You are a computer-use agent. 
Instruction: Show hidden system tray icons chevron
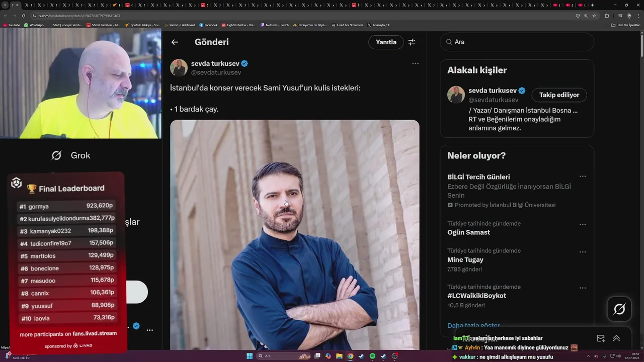[x=588, y=356]
